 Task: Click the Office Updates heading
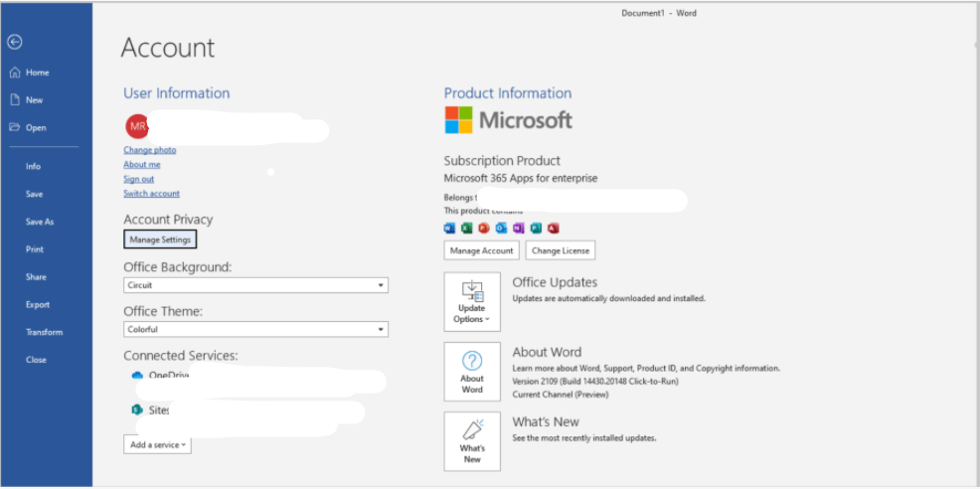pos(555,282)
